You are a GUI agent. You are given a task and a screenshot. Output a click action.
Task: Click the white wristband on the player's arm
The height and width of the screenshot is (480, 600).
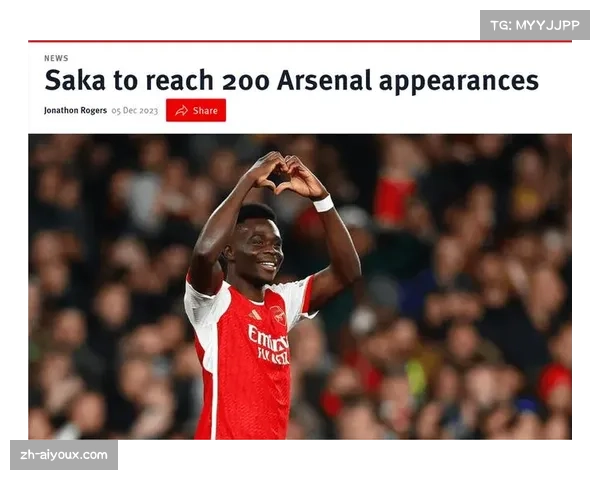tap(323, 203)
